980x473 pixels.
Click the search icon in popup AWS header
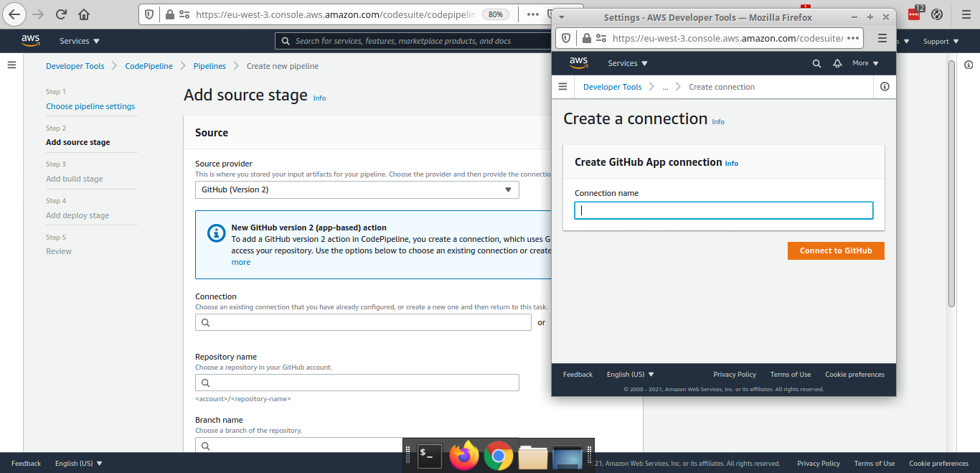[816, 63]
